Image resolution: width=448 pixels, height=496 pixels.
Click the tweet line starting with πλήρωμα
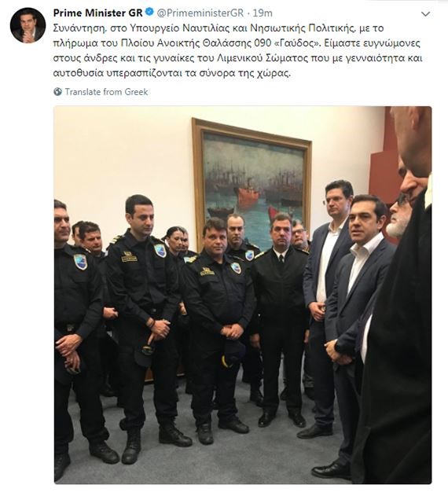[237, 43]
